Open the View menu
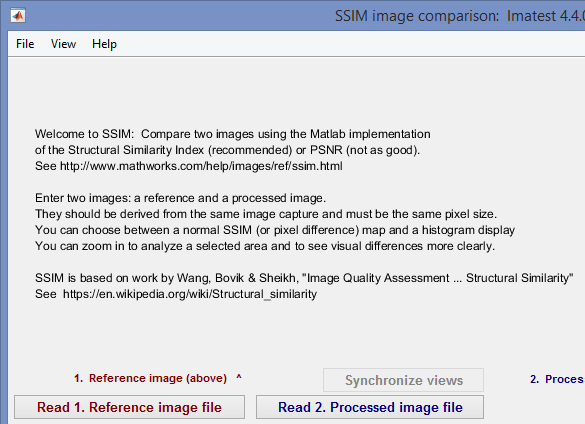 (63, 44)
